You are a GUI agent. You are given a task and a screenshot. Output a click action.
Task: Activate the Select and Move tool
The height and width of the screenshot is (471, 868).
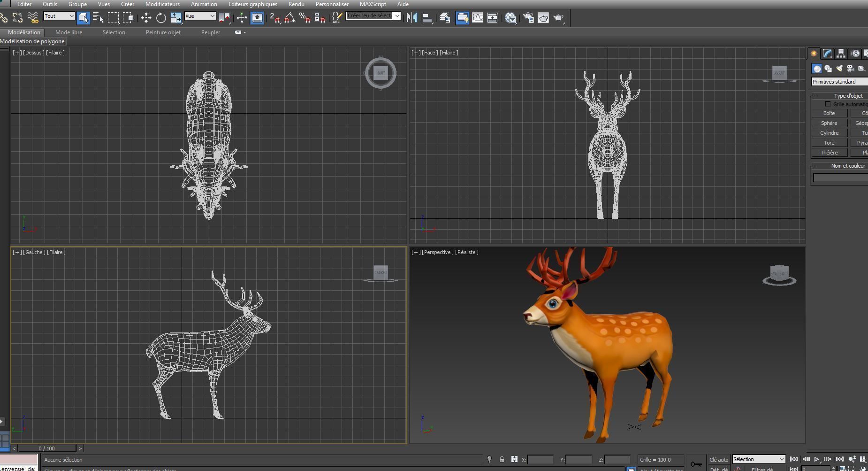[x=146, y=18]
